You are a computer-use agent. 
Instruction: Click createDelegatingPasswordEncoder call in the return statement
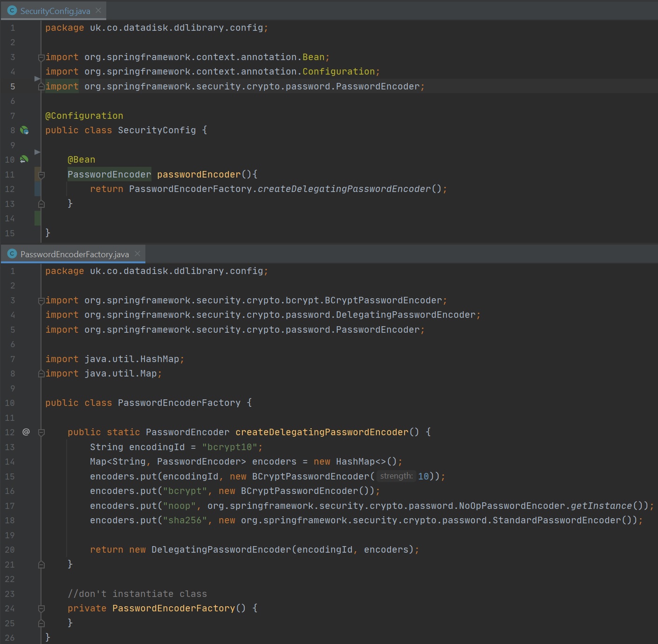pos(344,189)
